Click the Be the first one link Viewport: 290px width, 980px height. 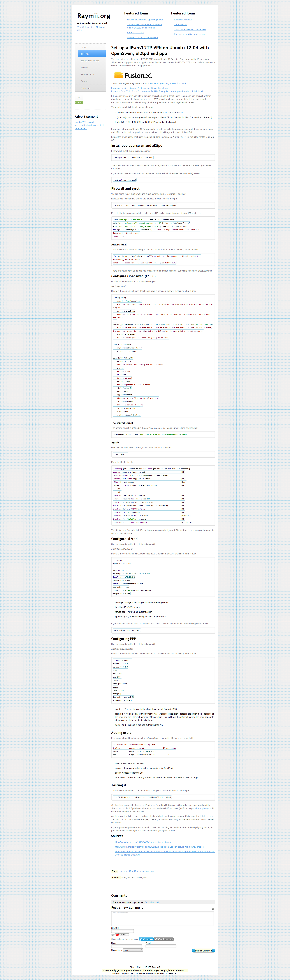(152, 902)
